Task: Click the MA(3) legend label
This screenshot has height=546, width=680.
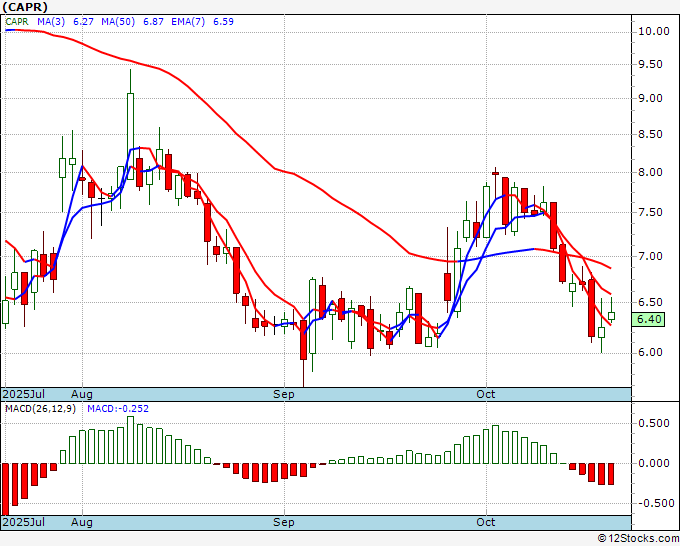Action: tap(51, 21)
